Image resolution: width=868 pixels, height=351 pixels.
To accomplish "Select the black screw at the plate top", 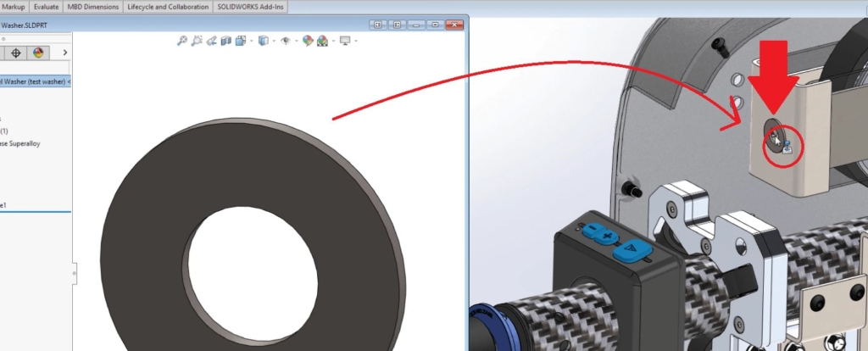I will (x=721, y=47).
